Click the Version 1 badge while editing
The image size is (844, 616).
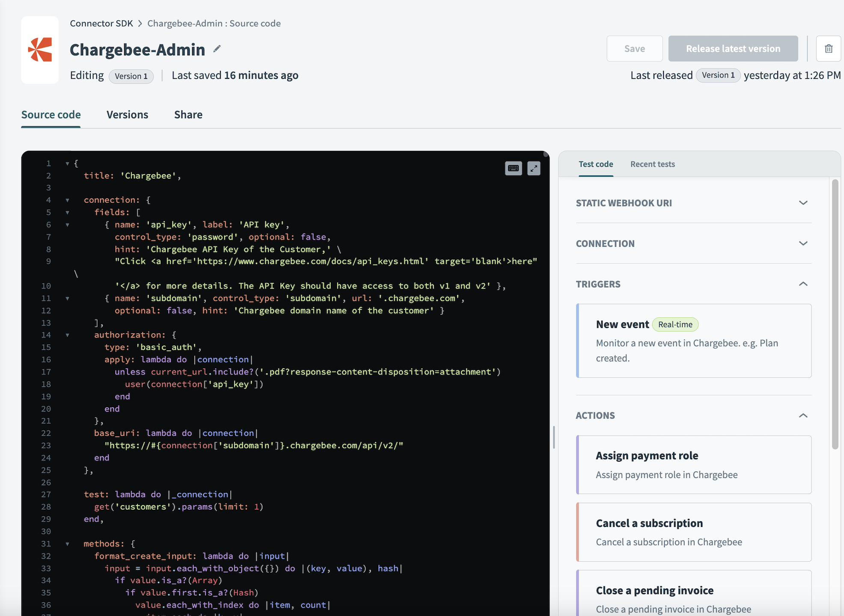tap(130, 74)
